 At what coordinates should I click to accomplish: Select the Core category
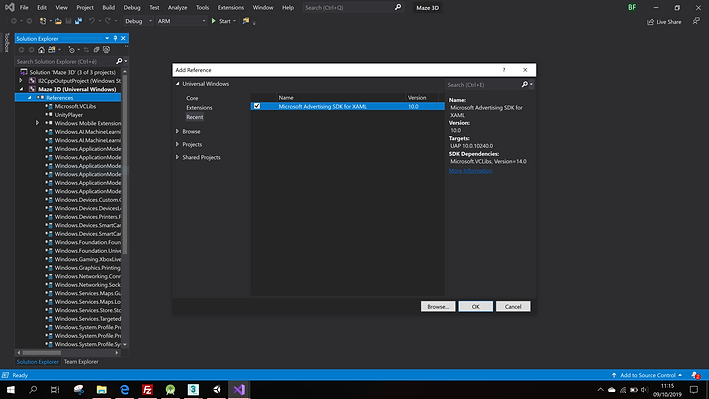(x=192, y=98)
